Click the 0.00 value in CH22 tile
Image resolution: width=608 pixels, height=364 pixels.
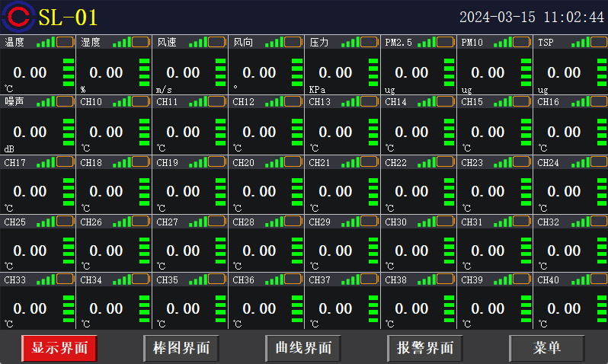click(411, 191)
